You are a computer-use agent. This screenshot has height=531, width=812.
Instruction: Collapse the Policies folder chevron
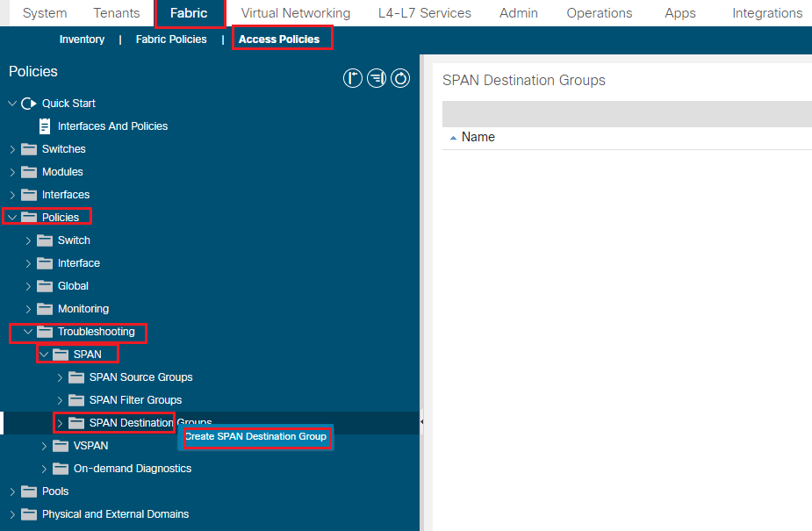[12, 218]
